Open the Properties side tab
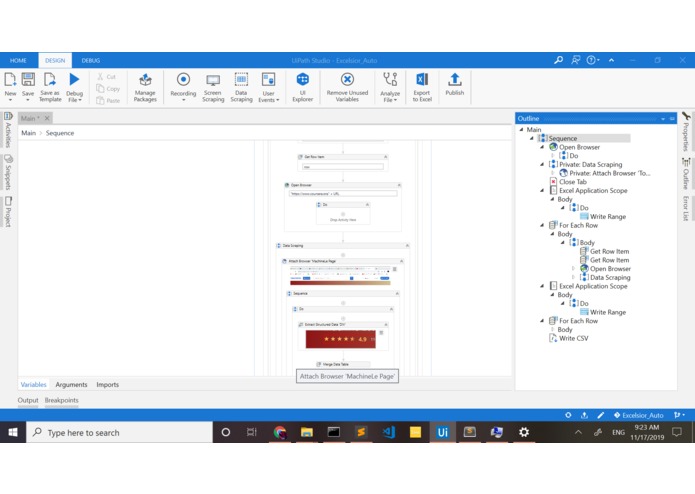The height and width of the screenshot is (494, 695). tap(686, 132)
